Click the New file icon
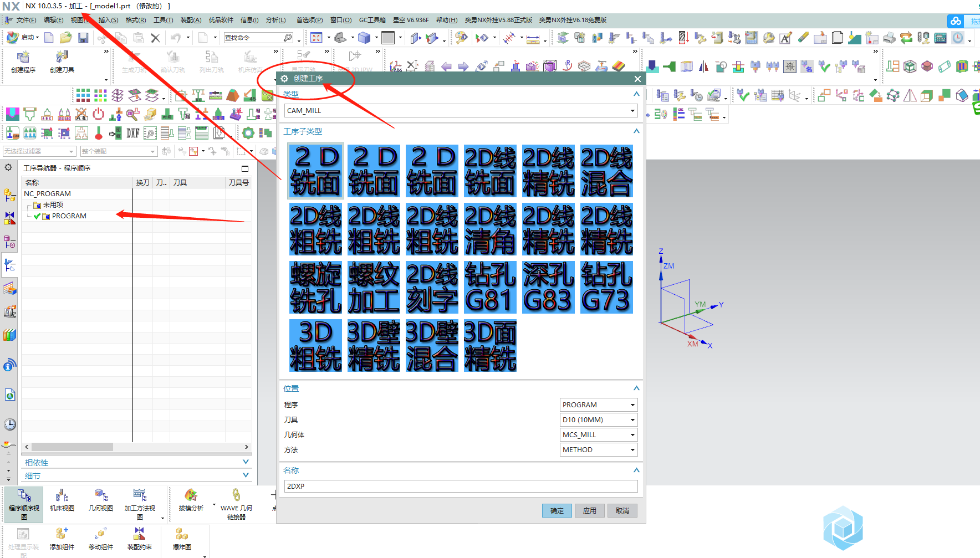The height and width of the screenshot is (558, 980). pyautogui.click(x=49, y=38)
